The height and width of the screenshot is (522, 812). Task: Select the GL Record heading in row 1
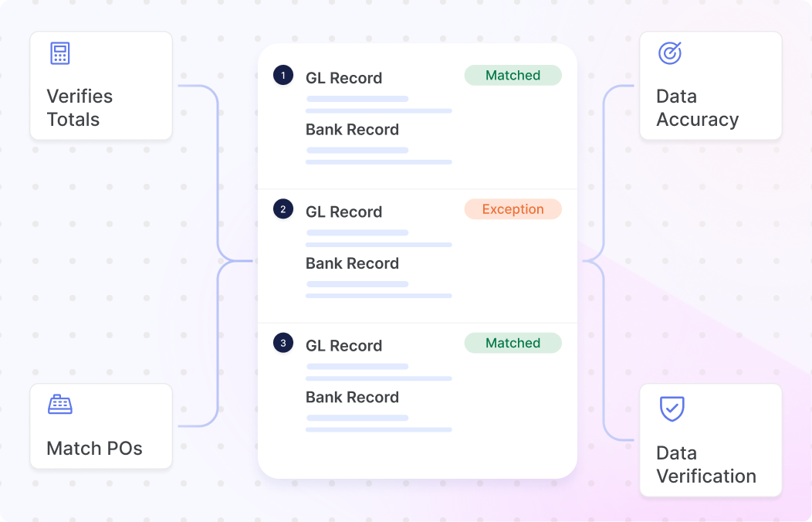(343, 78)
